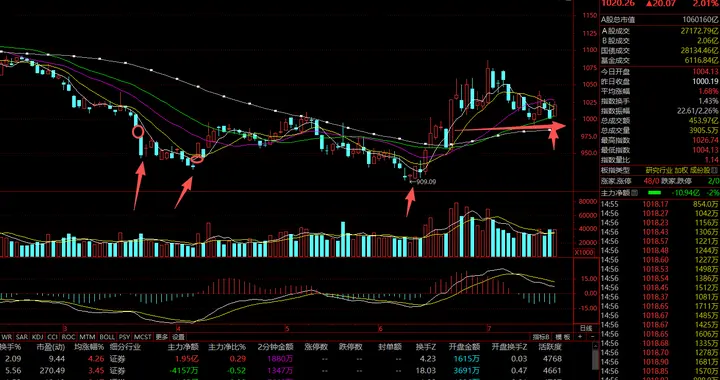Switch indicator to BOLL
The height and width of the screenshot is (380, 720).
click(107, 336)
